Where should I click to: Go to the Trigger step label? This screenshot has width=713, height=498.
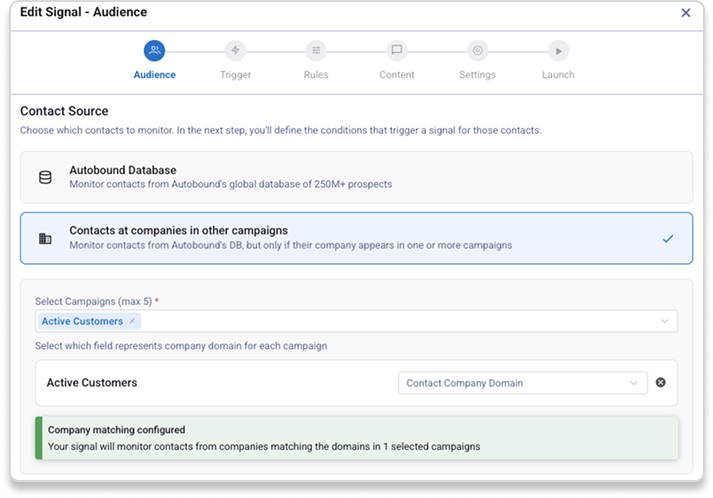click(235, 75)
